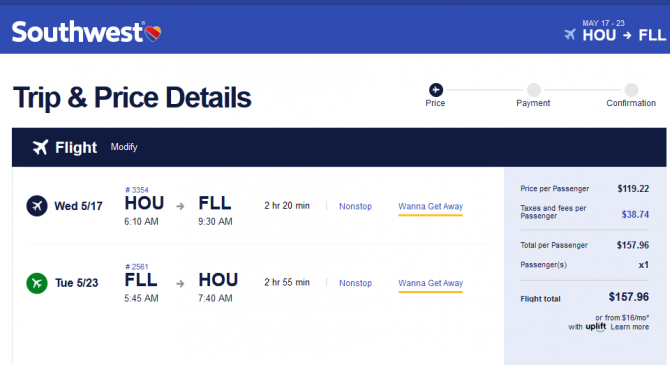Click the HOU to FLL trip summary
This screenshot has height=365, width=670.
[x=615, y=31]
